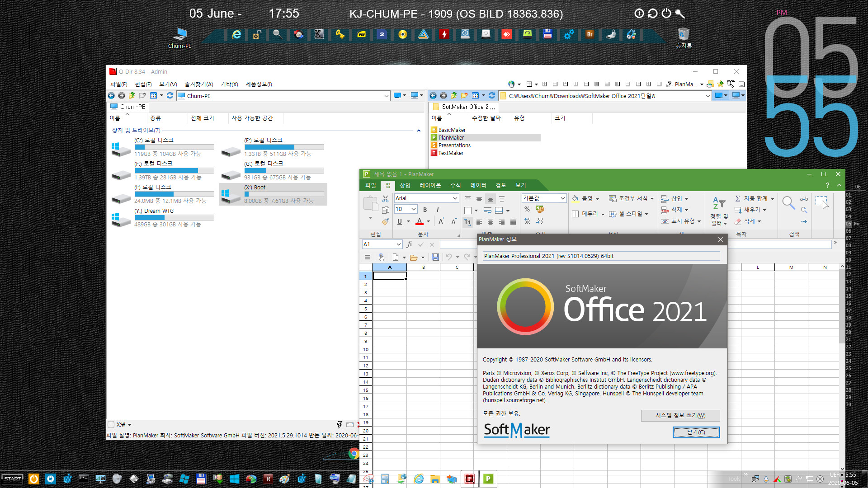This screenshot has width=868, height=488.
Task: Click the (C:) 로컬 디스크 drive
Action: 163,147
